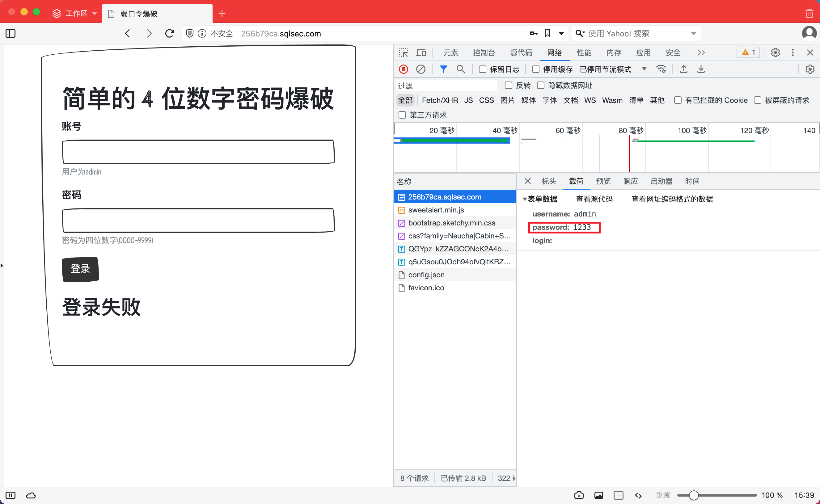Open network search magnifier
Viewport: 820px width, 504px height.
coord(461,69)
